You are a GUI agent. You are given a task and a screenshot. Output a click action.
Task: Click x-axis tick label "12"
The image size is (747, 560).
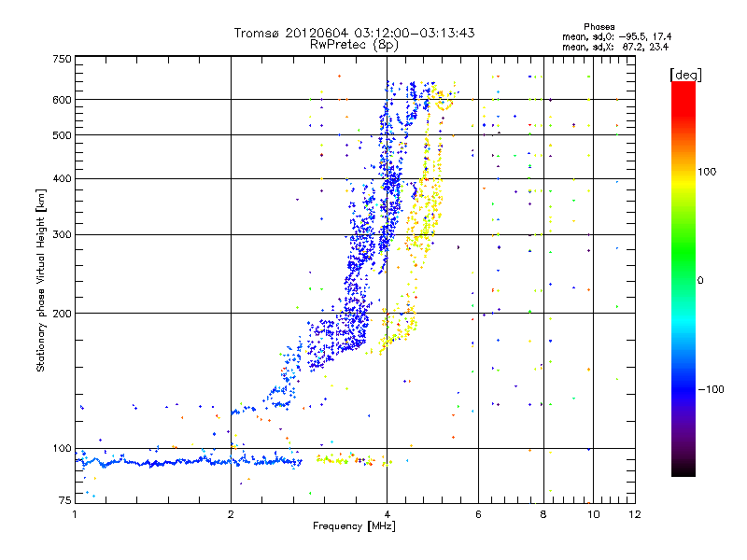click(x=635, y=514)
